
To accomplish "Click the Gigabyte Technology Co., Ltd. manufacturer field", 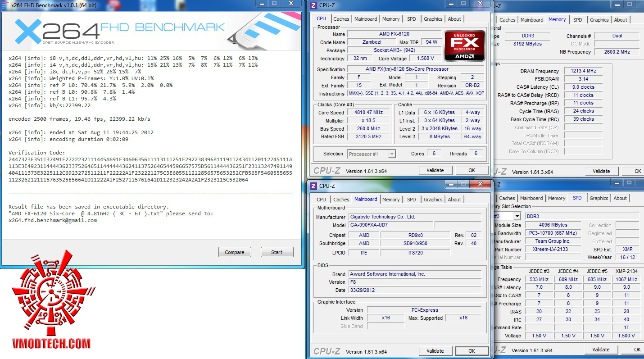I will (415, 217).
